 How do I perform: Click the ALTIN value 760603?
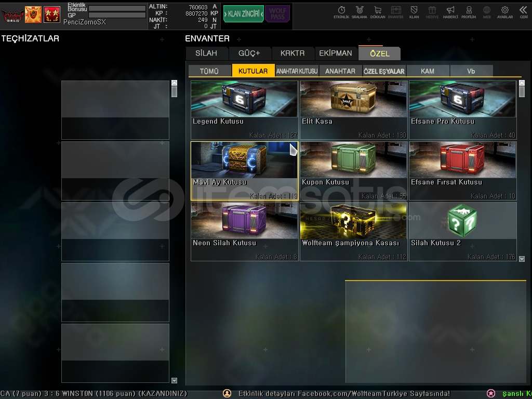point(198,7)
